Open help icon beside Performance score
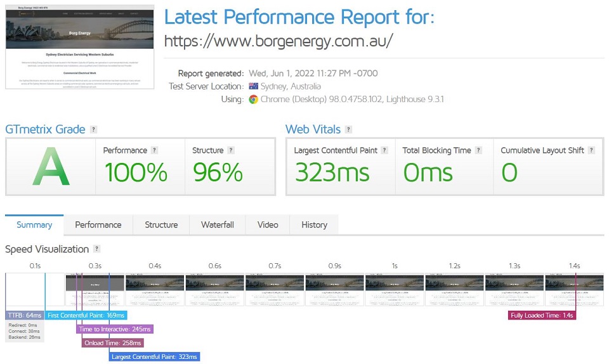The width and height of the screenshot is (609, 364). 154,150
